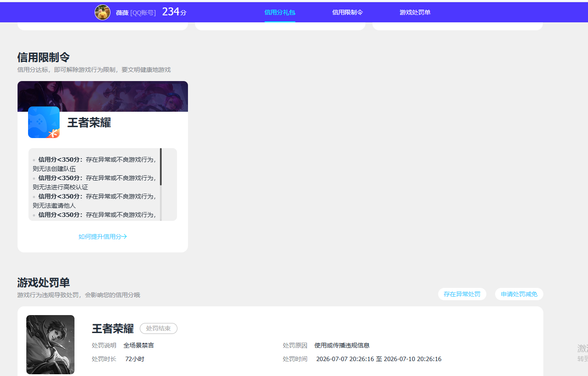Viewport: 588px width, 376px height.
Task: Select the 则无法进行高校认证 restriction line
Action: click(x=60, y=187)
